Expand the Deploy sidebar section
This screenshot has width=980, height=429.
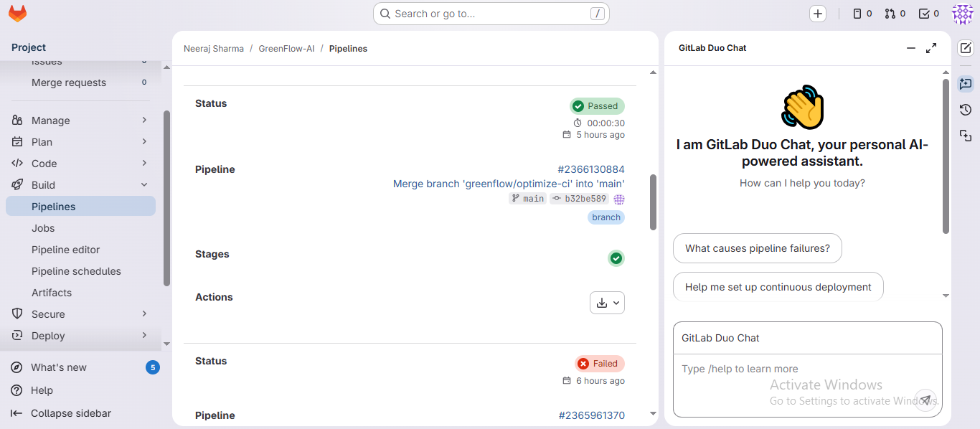pyautogui.click(x=144, y=336)
